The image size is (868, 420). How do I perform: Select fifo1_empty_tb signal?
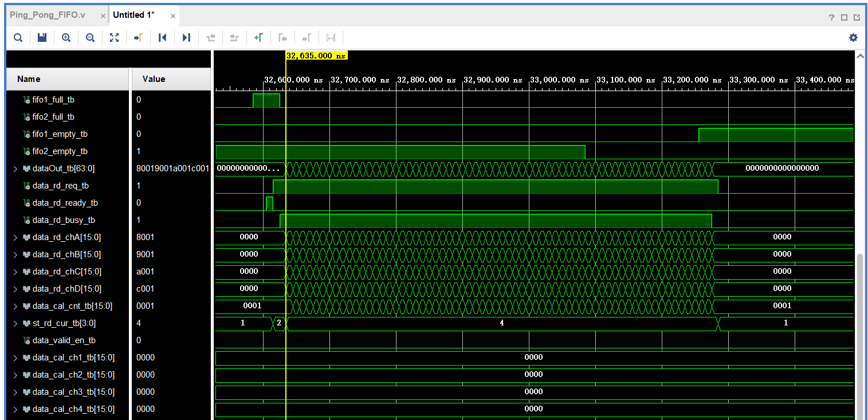pyautogui.click(x=60, y=134)
